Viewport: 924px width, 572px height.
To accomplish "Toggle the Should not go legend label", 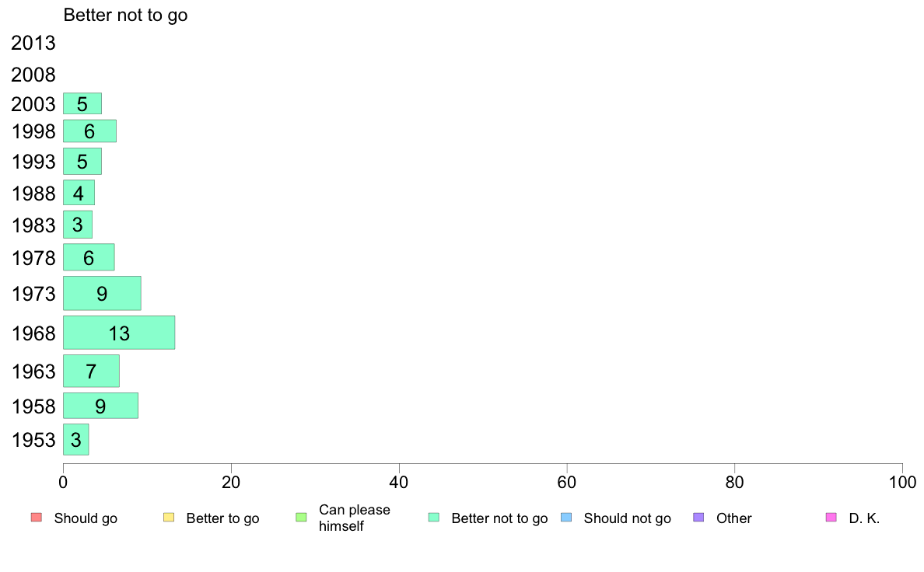I will (x=627, y=518).
